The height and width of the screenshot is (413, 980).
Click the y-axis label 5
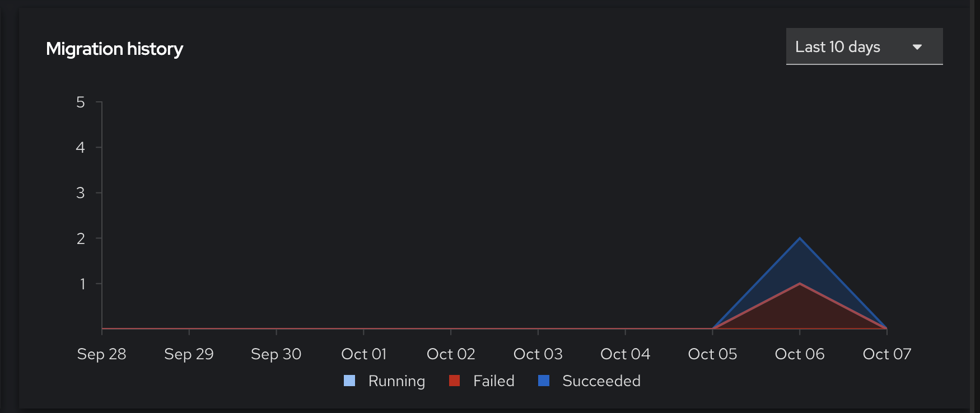pos(81,102)
